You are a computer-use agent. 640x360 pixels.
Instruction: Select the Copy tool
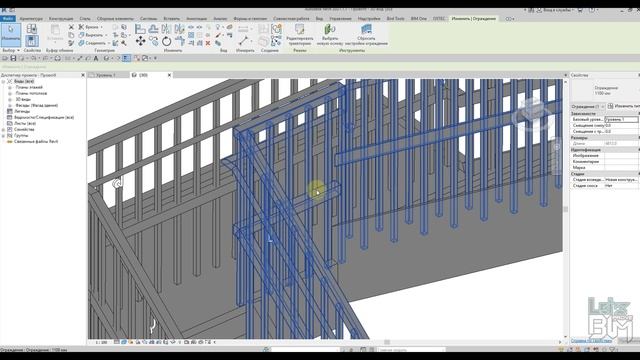[153, 41]
